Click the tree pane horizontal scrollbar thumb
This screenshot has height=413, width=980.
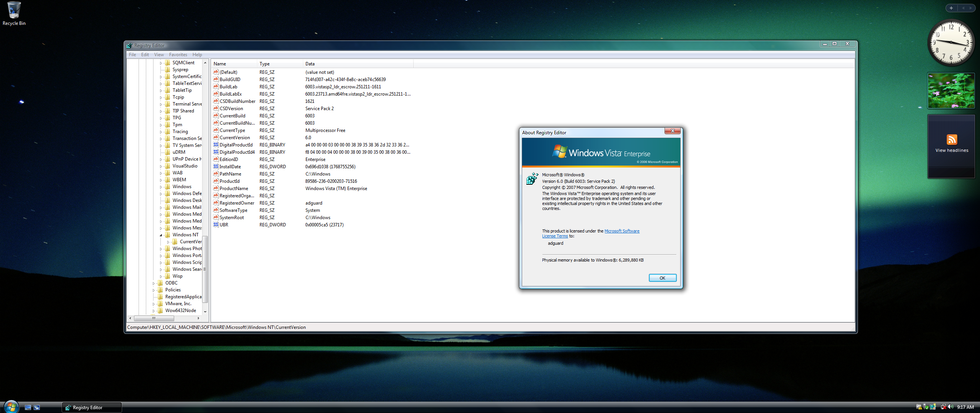(154, 318)
